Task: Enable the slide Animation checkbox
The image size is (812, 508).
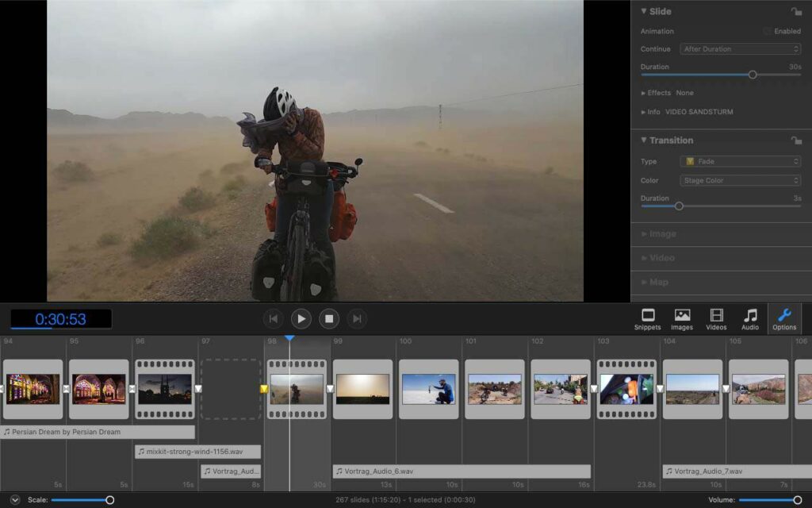Action: click(767, 31)
